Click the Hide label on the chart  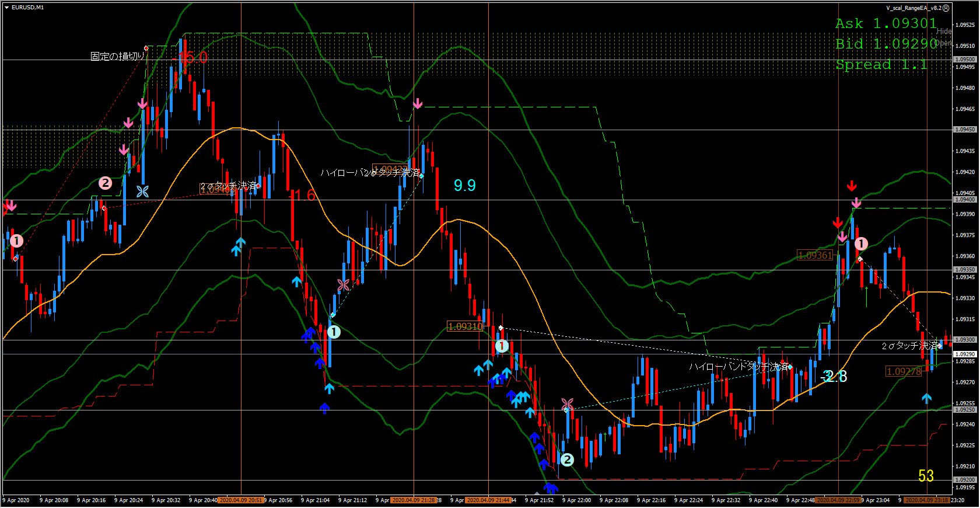click(944, 32)
